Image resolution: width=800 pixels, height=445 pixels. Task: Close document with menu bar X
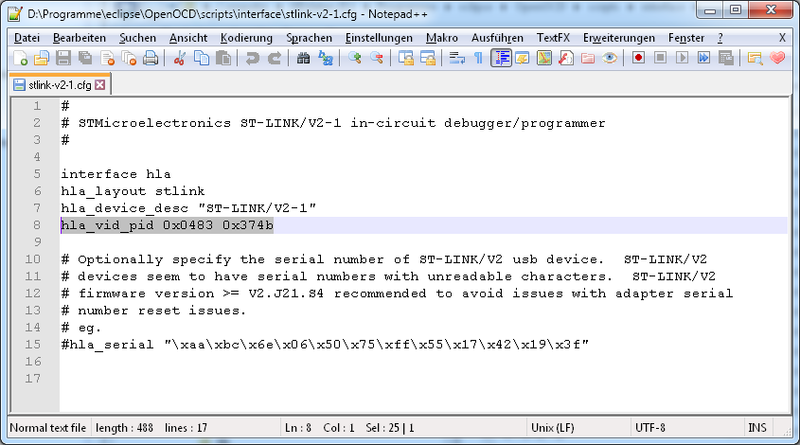[782, 38]
